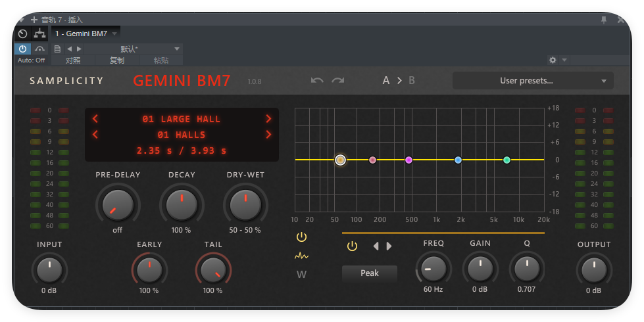Image resolution: width=644 pixels, height=322 pixels.
Task: Select the A preset slot
Action: pyautogui.click(x=386, y=80)
